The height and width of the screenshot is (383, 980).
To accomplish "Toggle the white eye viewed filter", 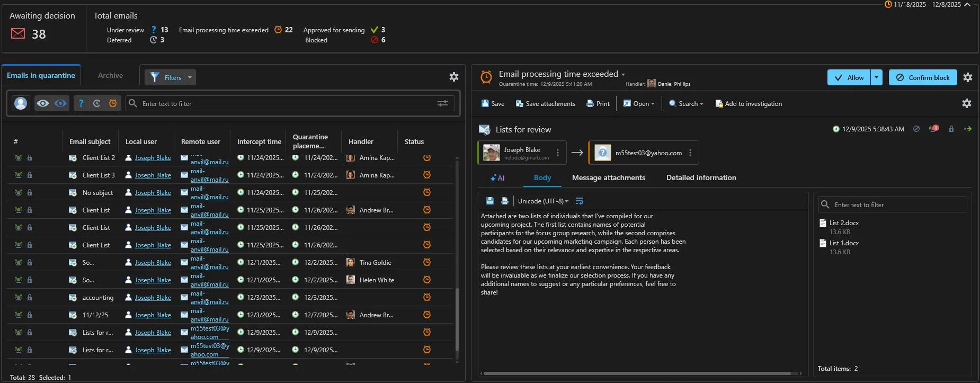I will tap(43, 103).
